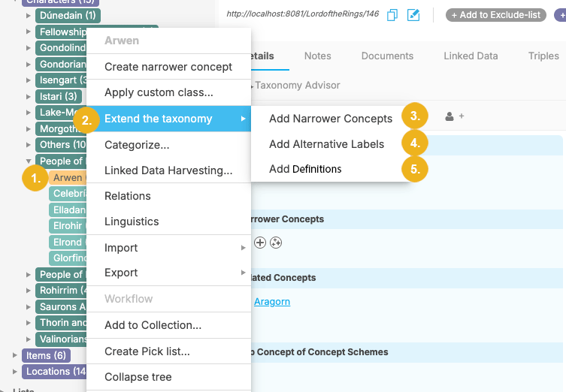Screen dimensions: 566x392
Task: Select Add Narrower Concepts submenu item
Action: [x=330, y=119]
